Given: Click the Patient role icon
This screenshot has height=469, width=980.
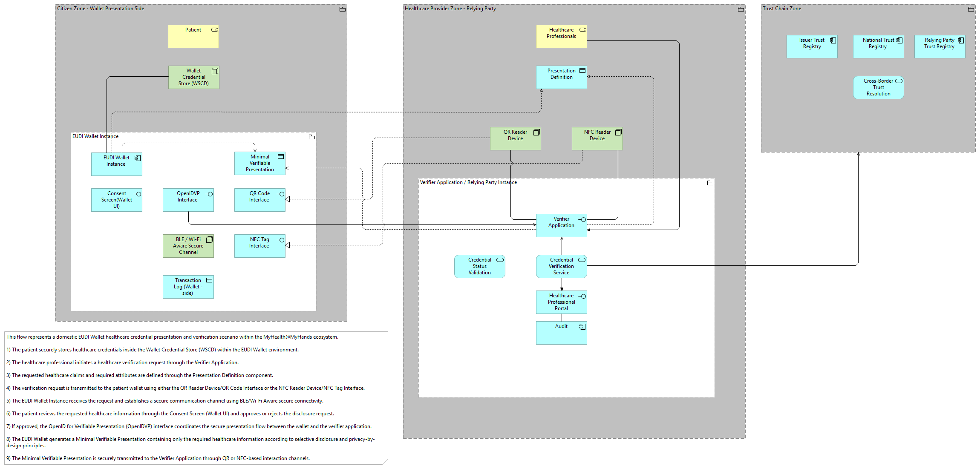Looking at the screenshot, I should (x=215, y=30).
